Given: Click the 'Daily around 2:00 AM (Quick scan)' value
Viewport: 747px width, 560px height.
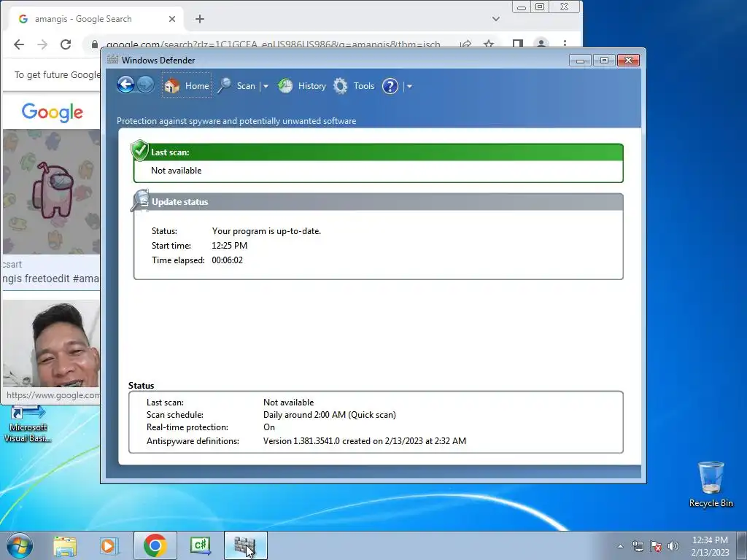Looking at the screenshot, I should [330, 415].
